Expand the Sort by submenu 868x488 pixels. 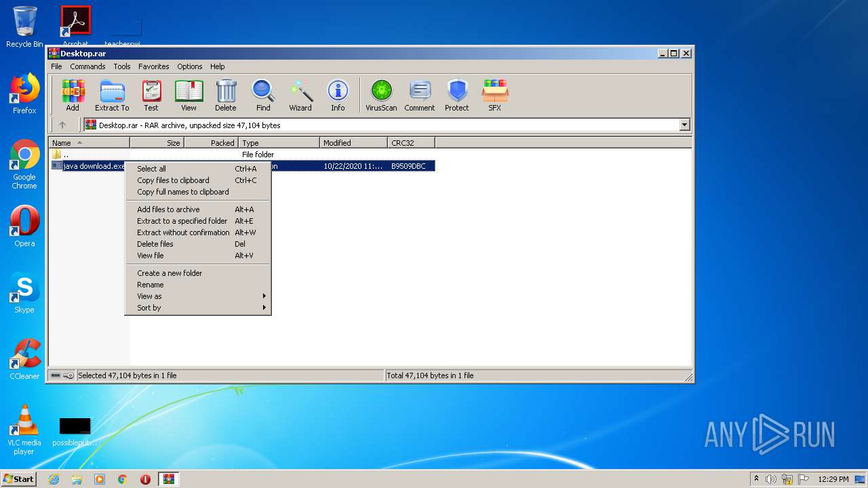tap(198, 308)
